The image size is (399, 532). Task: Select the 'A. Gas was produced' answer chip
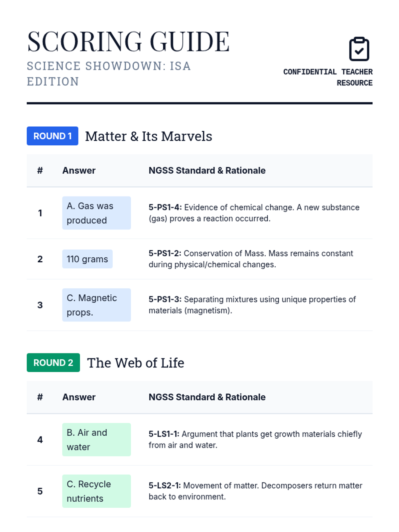coord(96,213)
